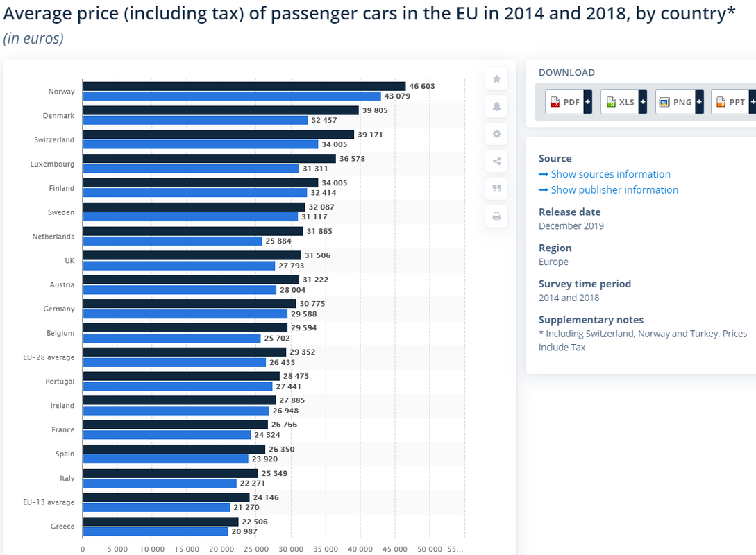Open chart settings gear icon
This screenshot has width=756, height=555.
pyautogui.click(x=496, y=134)
